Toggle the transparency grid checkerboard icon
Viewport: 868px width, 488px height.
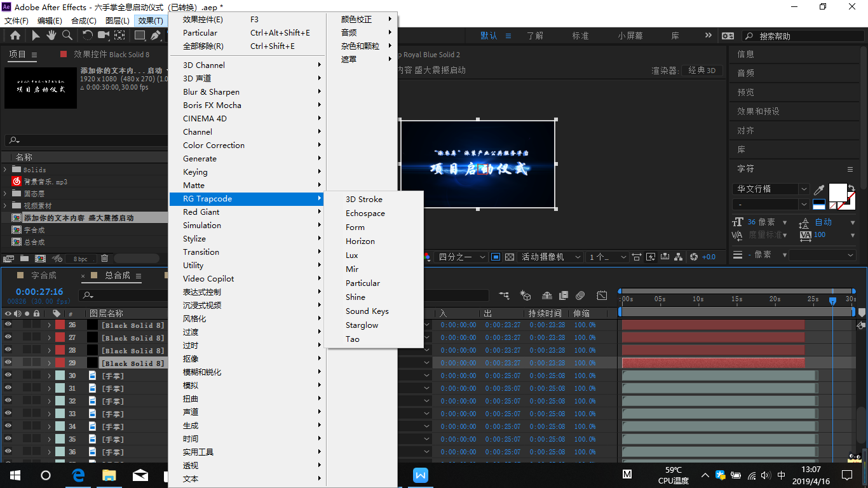510,257
